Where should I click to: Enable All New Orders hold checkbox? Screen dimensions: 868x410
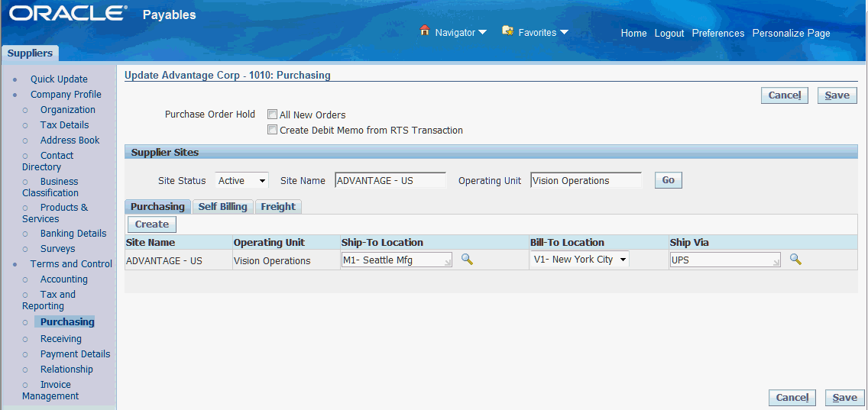point(272,115)
